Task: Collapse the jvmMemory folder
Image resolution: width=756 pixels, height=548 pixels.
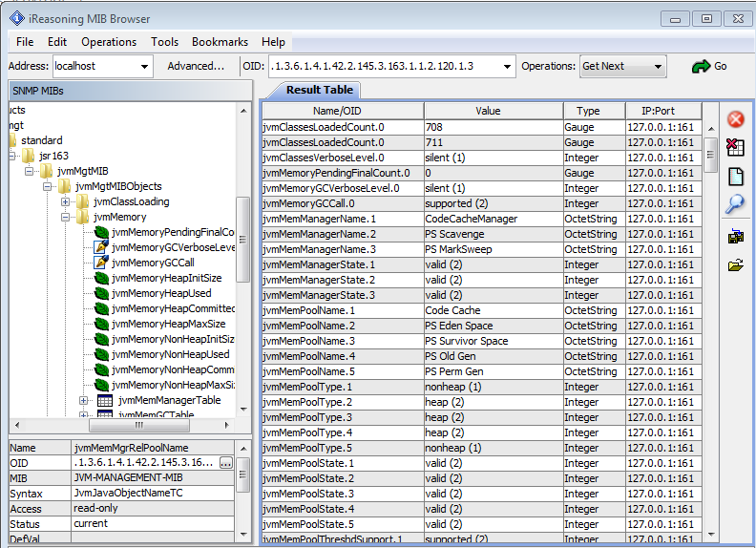Action: [66, 218]
